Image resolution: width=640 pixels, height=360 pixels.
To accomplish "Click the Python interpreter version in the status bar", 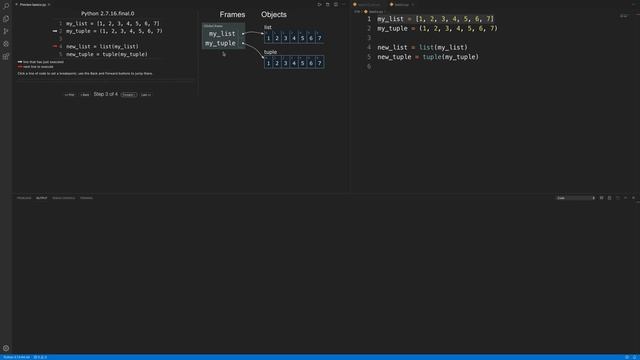I will (16, 357).
